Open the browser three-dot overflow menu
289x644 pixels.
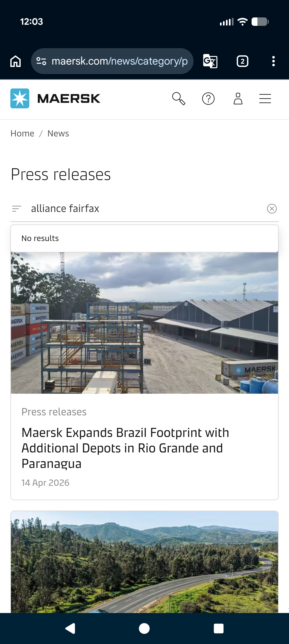(274, 61)
